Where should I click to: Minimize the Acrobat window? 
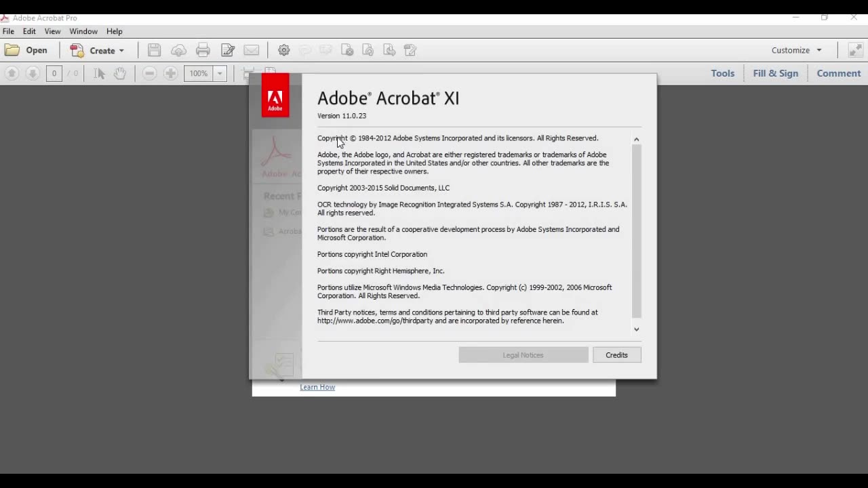(796, 18)
